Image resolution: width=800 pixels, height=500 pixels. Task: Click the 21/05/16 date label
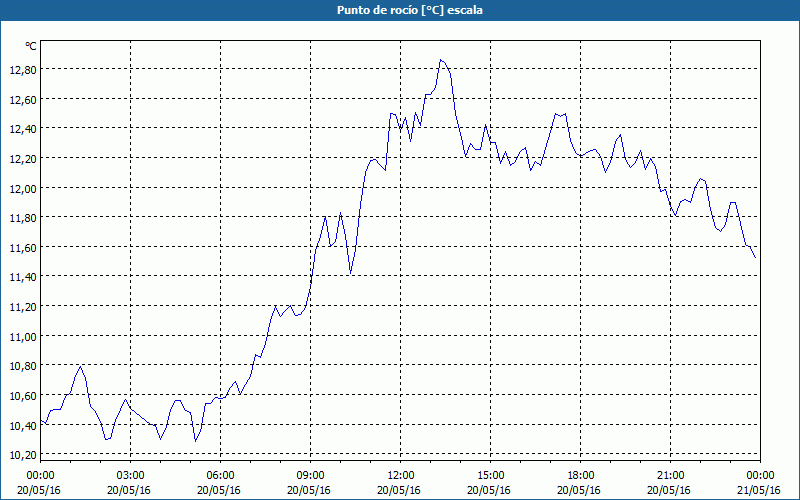click(759, 490)
